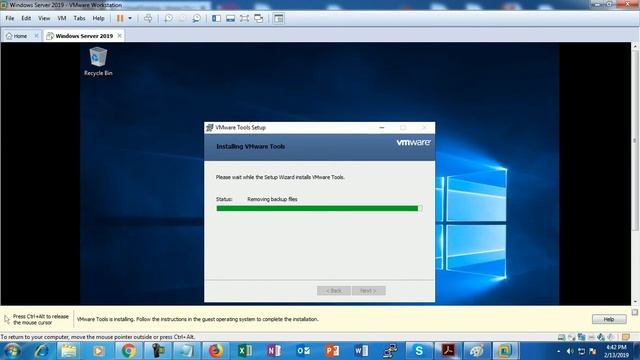The height and width of the screenshot is (360, 640).
Task: Toggle the library sidebar view icon
Action: point(216,18)
